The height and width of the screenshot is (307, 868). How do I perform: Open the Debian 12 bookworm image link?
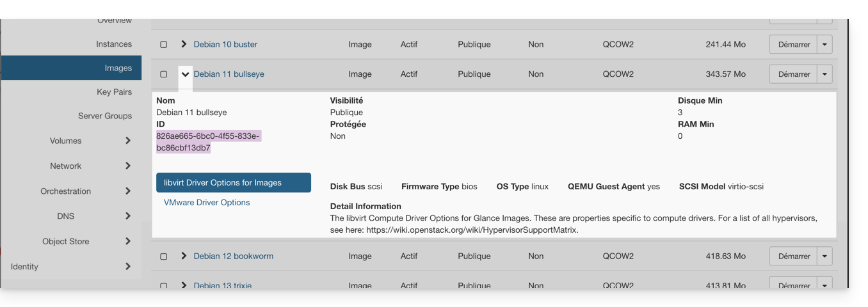coord(233,256)
